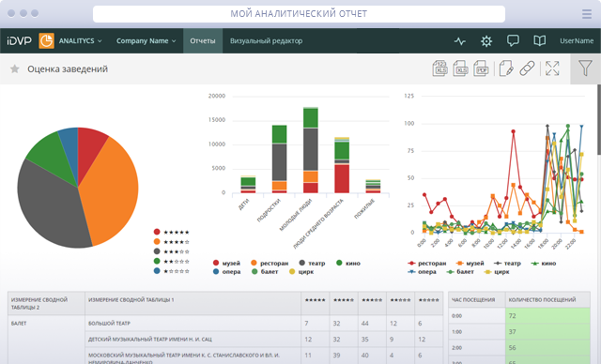This screenshot has height=364, width=601.
Task: Open the chat messages icon
Action: coord(513,40)
